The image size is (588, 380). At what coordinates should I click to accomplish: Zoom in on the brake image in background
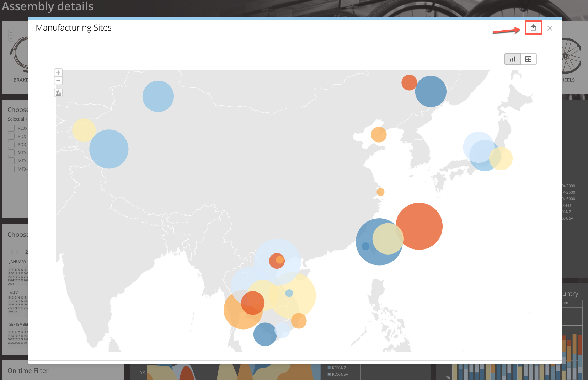coord(11,33)
